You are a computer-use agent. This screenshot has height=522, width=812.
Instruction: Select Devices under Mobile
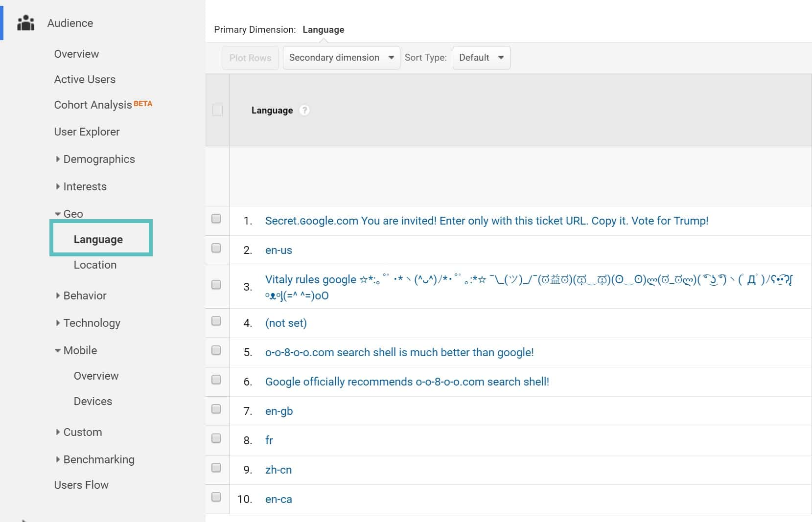coord(93,401)
